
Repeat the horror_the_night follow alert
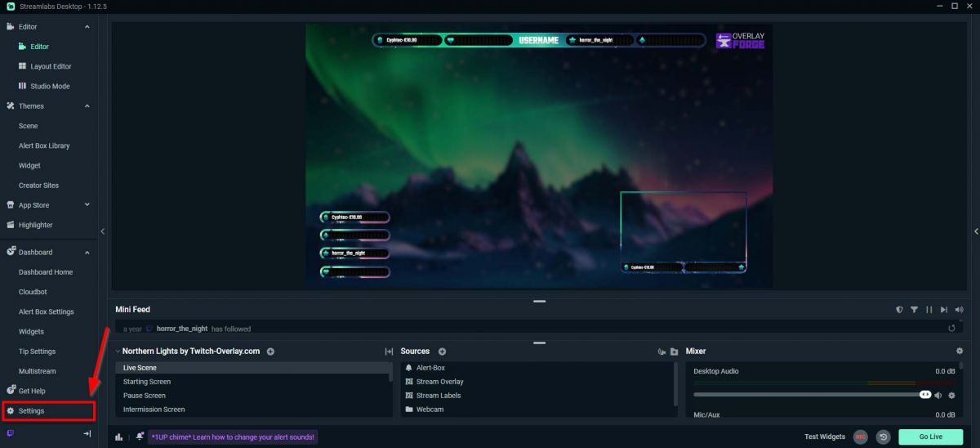pos(951,329)
